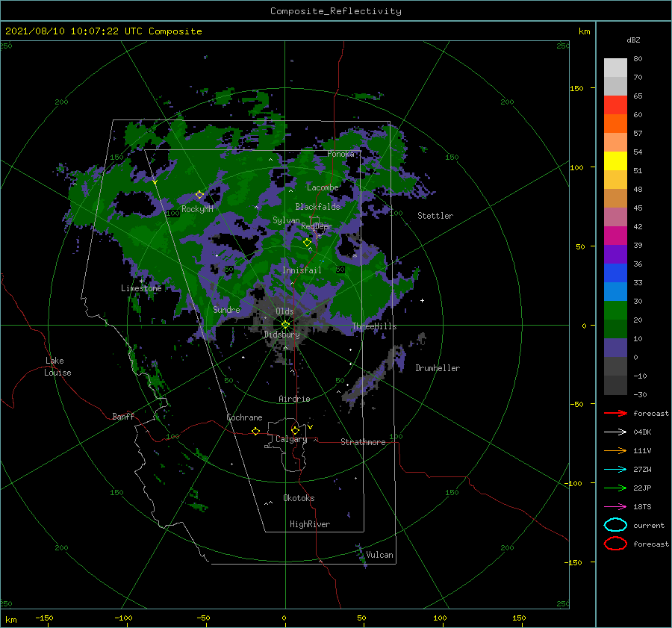Select the bright green 30 dBZ swatch
672x628 pixels.
(x=615, y=310)
